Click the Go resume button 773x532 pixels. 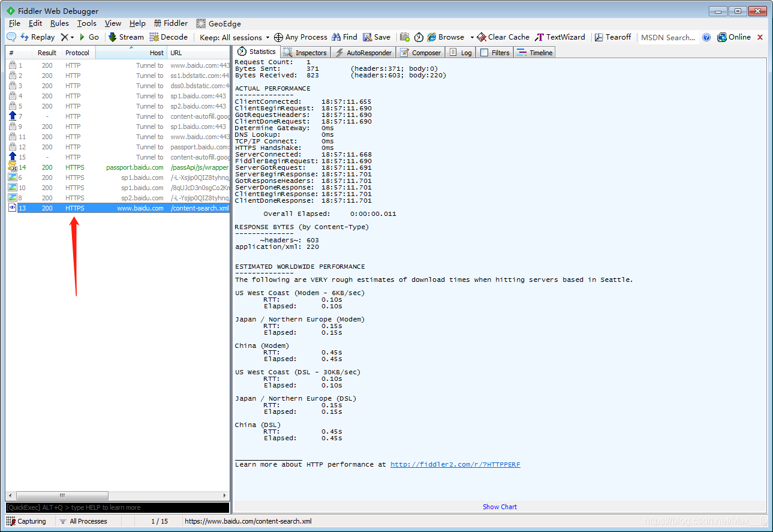tap(89, 37)
